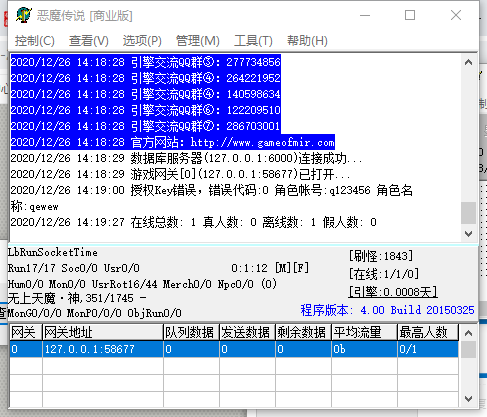This screenshot has height=417, width=487.
Task: Click the 发送数据 column header
Action: (x=247, y=332)
